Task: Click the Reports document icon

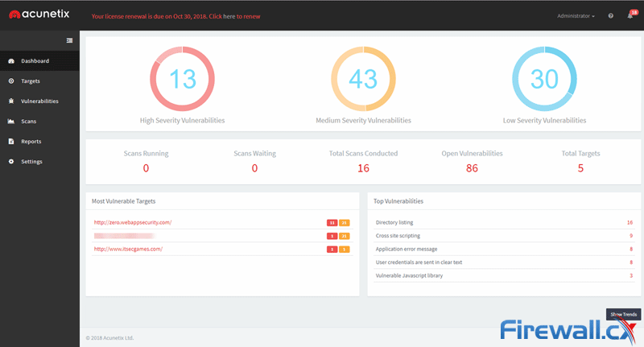Action: 11,141
